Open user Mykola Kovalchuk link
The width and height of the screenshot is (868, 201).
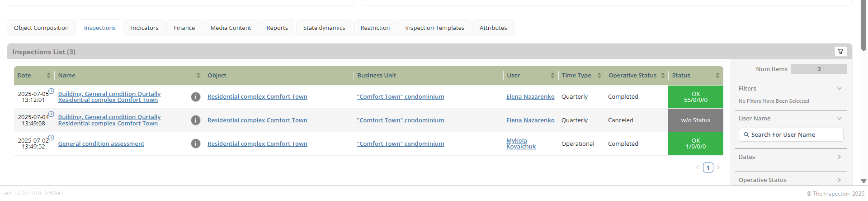[521, 144]
